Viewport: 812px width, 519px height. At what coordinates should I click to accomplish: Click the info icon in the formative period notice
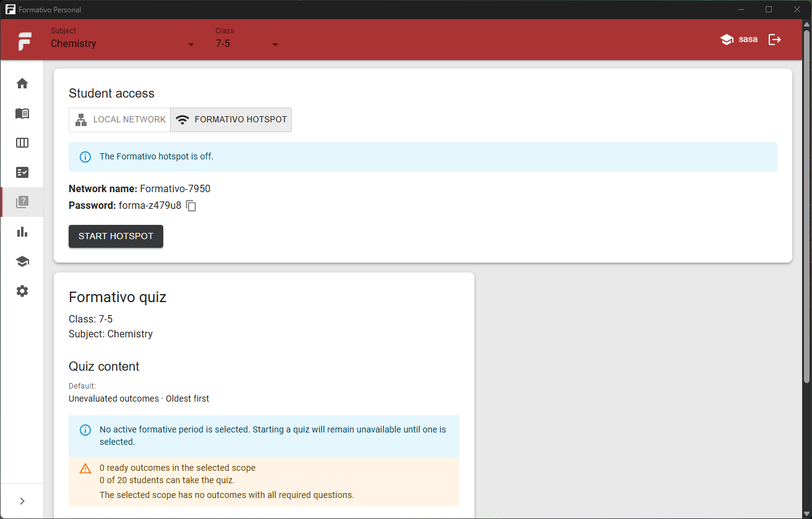[85, 430]
